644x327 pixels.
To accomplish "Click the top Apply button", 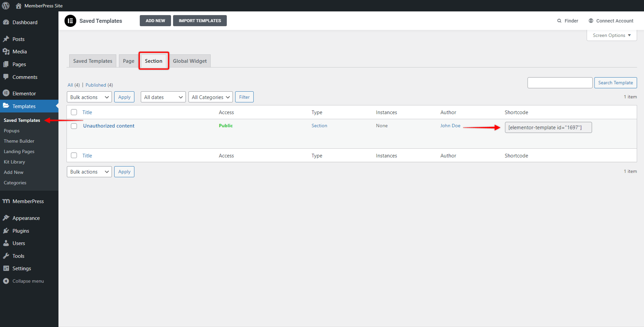I will [x=124, y=97].
